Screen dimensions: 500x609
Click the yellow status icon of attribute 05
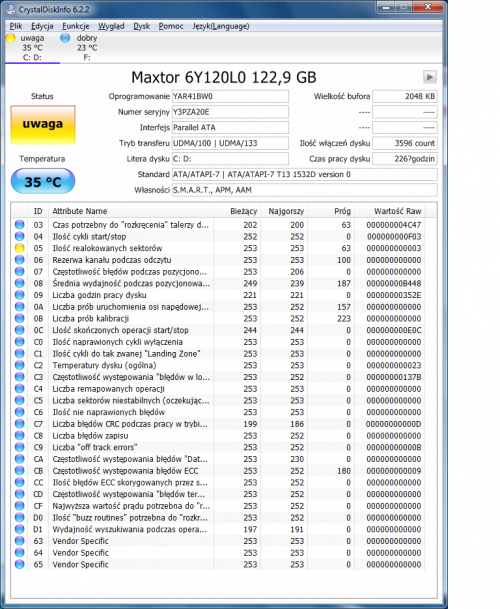pos(19,248)
